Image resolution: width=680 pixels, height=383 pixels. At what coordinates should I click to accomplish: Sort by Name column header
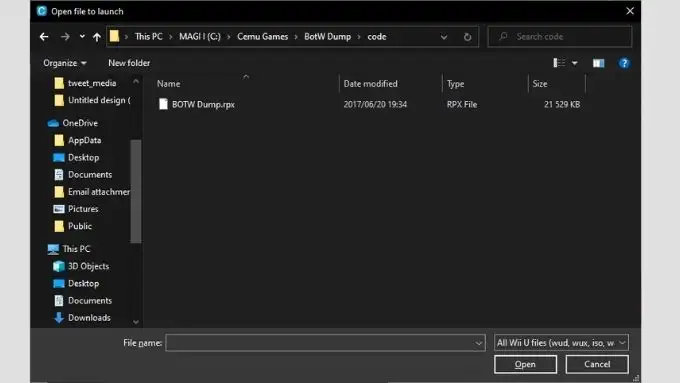[x=169, y=84]
